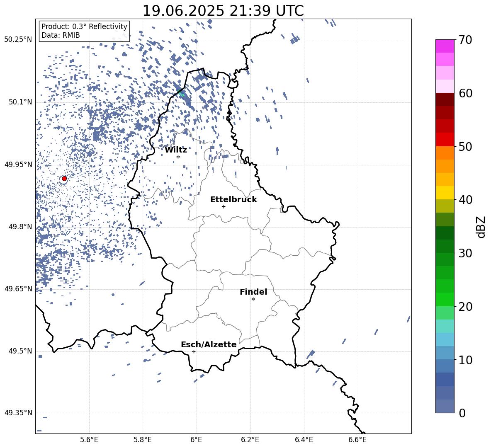Click the 'Data: RMIB' text
The height and width of the screenshot is (448, 491).
point(61,35)
